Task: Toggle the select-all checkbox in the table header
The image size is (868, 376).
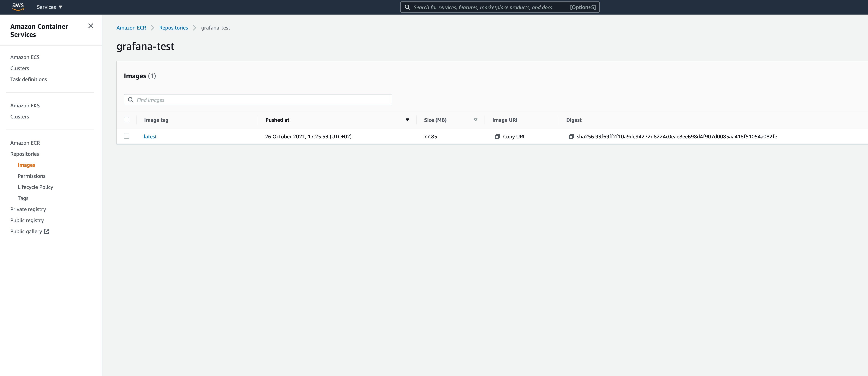Action: click(127, 119)
